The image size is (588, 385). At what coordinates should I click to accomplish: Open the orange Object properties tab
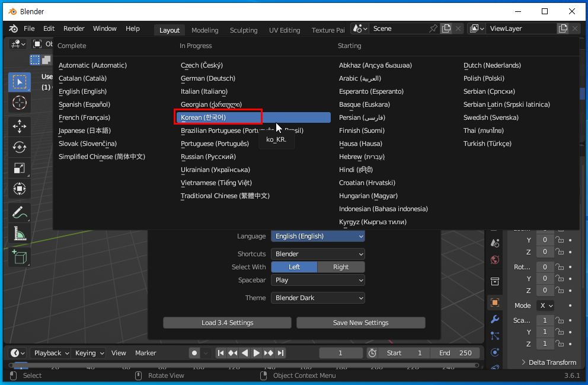pyautogui.click(x=495, y=303)
